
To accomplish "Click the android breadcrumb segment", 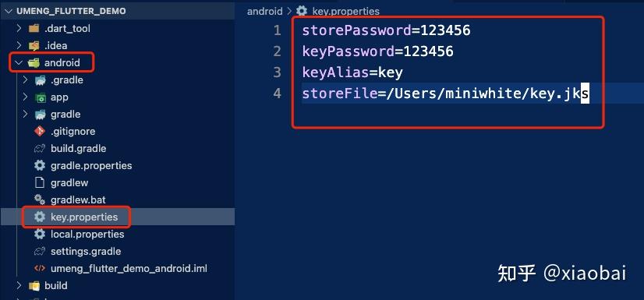I will click(265, 11).
